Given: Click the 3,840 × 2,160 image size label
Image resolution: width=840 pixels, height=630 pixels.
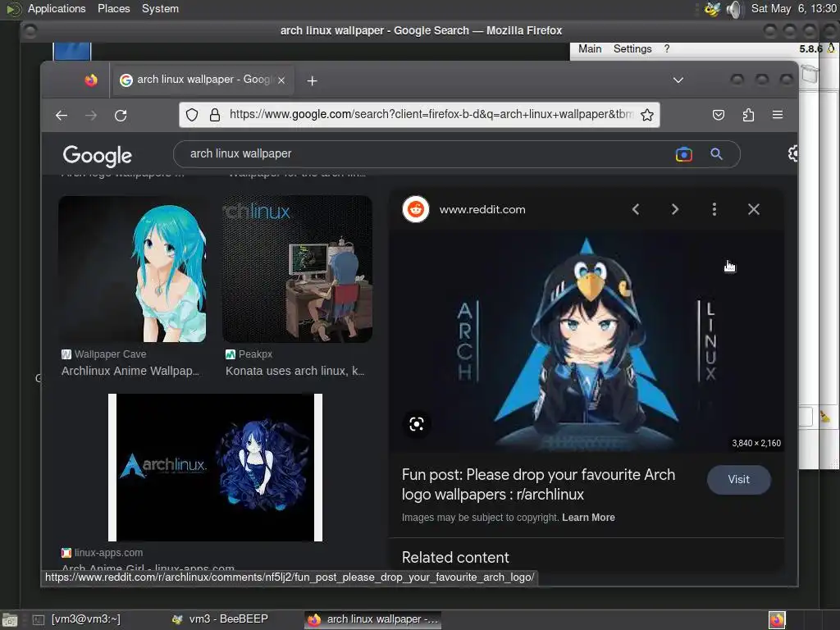Looking at the screenshot, I should [x=756, y=443].
